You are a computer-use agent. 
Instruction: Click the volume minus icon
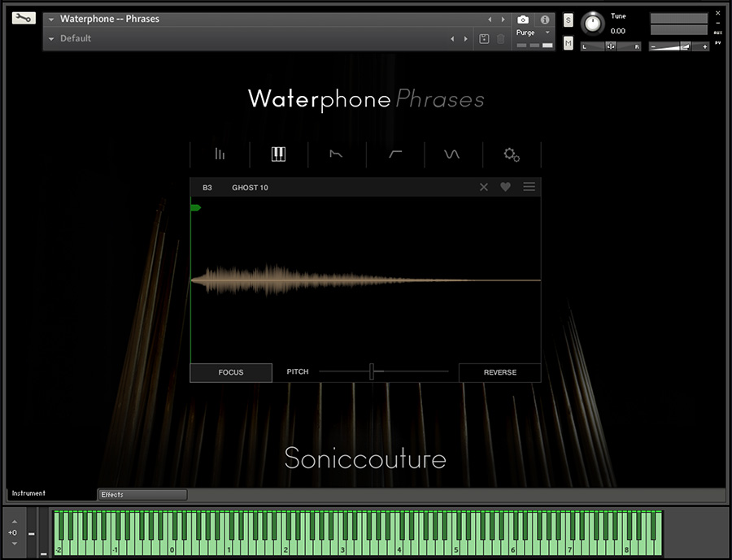click(653, 46)
